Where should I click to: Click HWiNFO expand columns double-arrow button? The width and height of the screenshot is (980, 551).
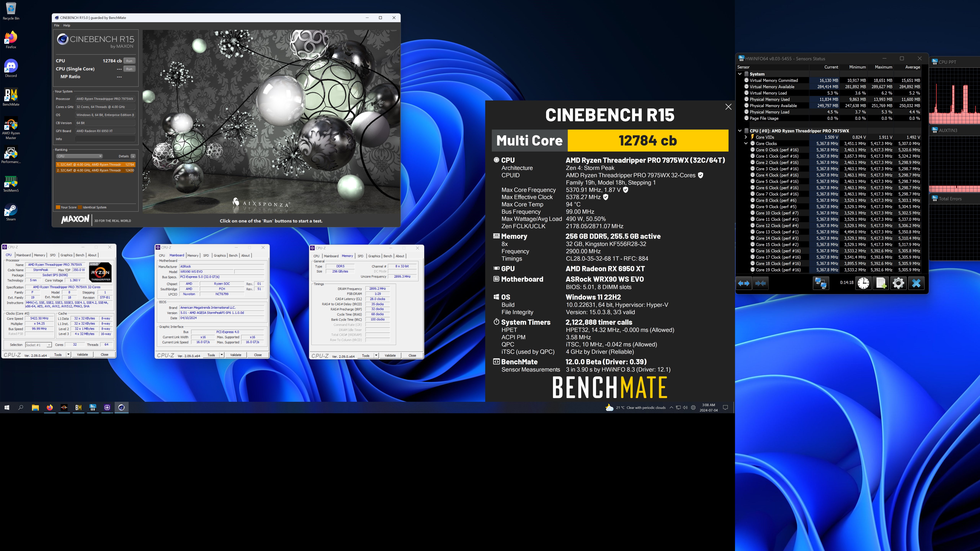click(x=743, y=283)
